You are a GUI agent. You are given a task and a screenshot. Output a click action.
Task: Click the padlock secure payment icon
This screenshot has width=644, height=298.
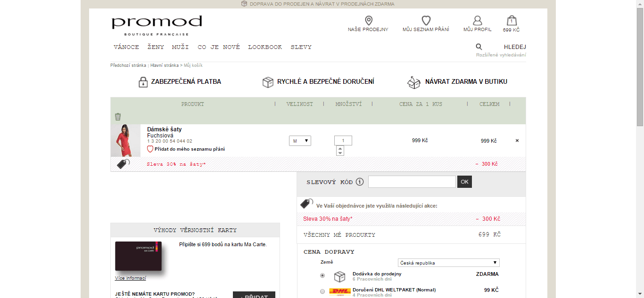143,82
